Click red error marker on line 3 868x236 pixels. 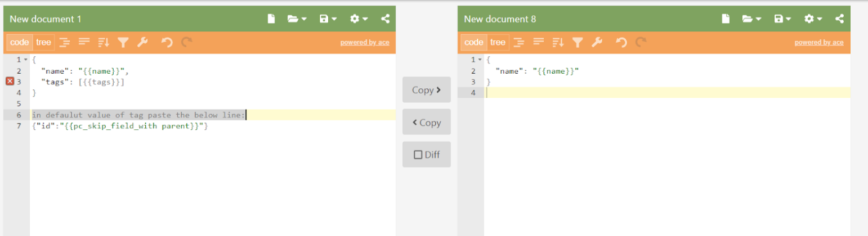10,82
